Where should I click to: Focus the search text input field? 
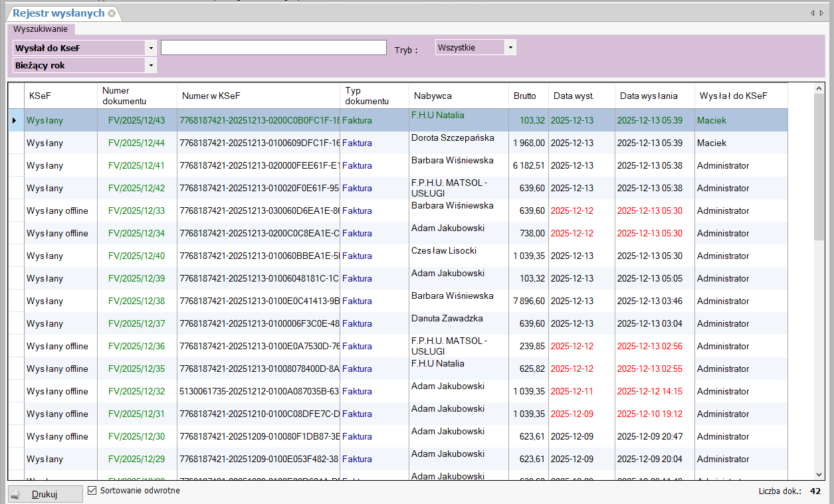point(273,48)
